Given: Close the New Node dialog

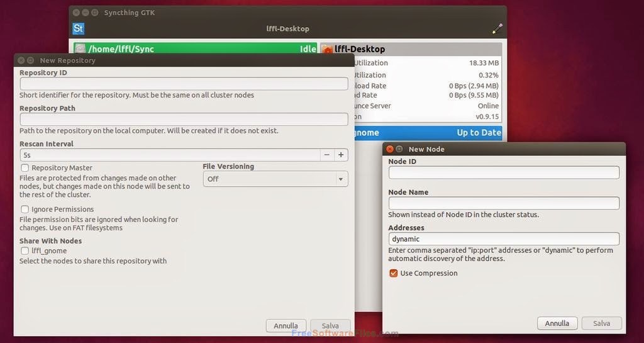Looking at the screenshot, I should click(x=390, y=149).
